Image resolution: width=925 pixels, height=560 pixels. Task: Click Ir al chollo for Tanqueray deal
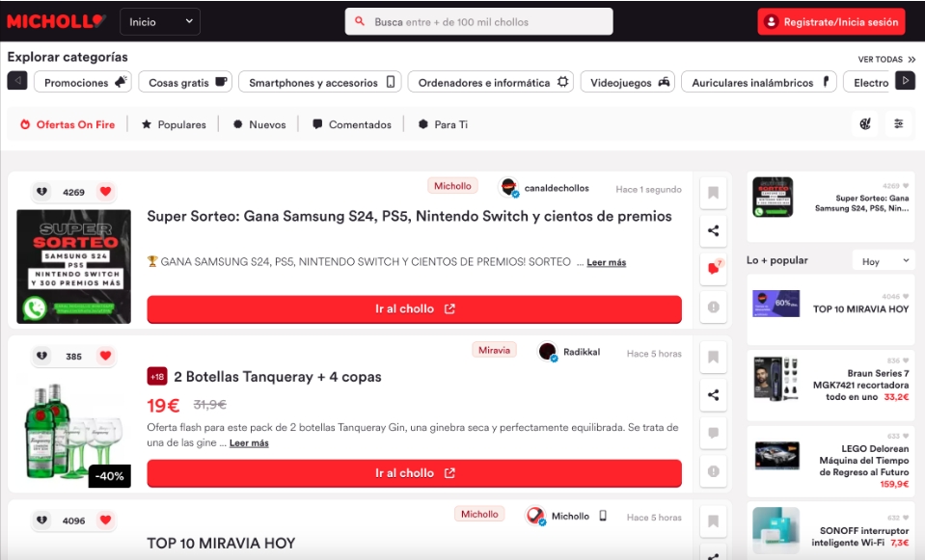(414, 473)
